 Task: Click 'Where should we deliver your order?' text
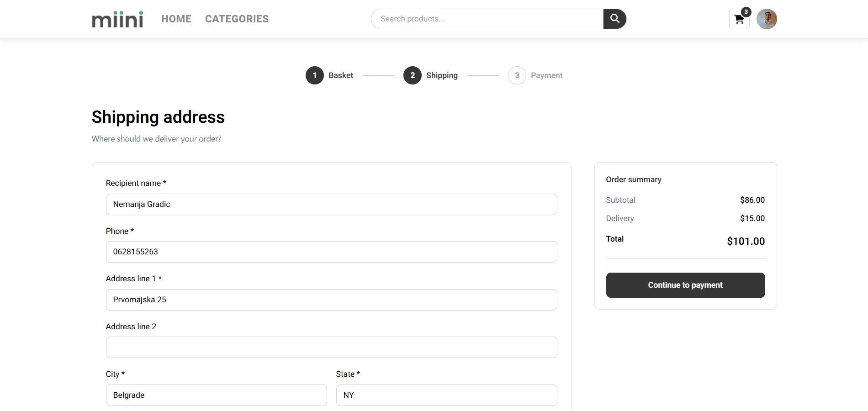coord(157,139)
